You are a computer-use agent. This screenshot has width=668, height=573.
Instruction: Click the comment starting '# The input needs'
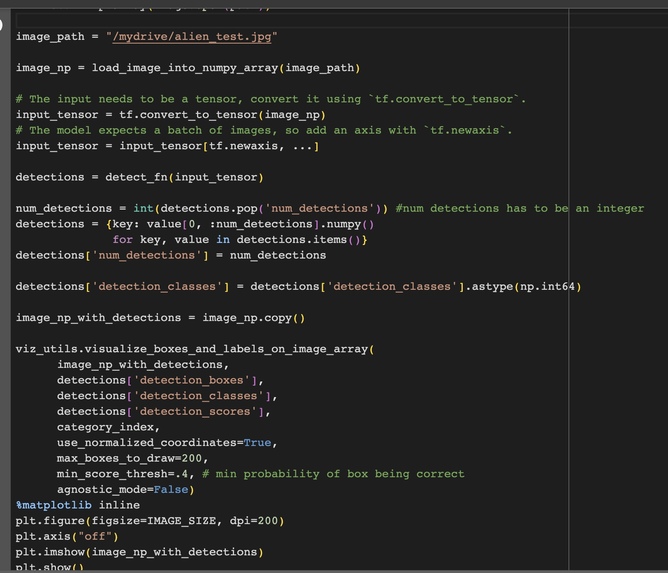(271, 99)
